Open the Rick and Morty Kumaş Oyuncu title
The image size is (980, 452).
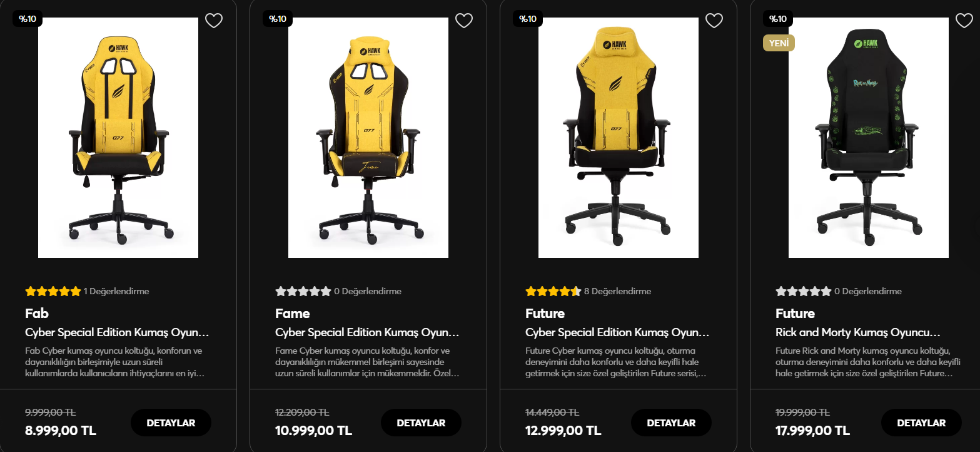(858, 332)
